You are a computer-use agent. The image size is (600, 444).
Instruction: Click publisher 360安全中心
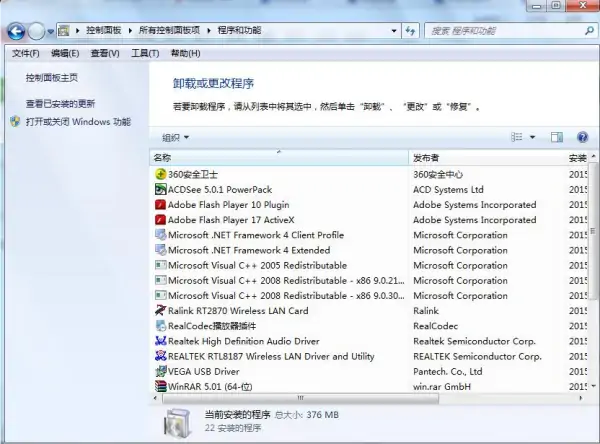click(438, 175)
